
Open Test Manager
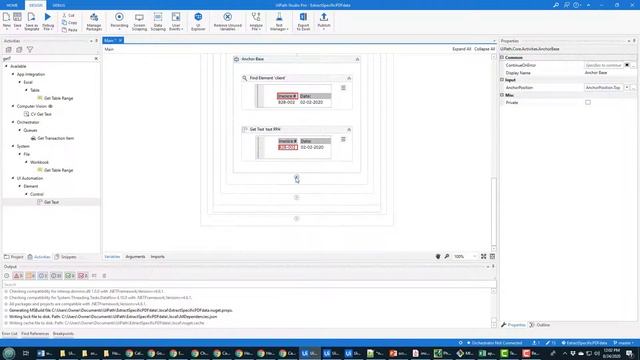[x=279, y=21]
